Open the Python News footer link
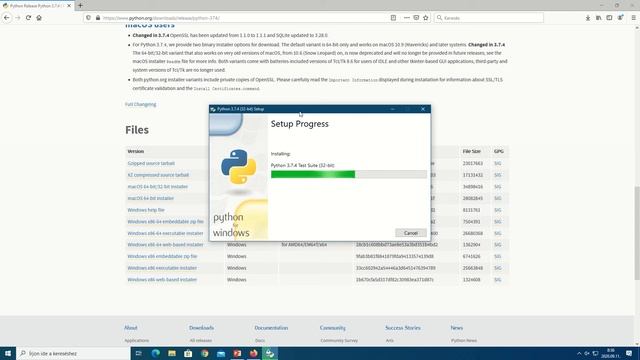640x360 pixels. [464, 340]
